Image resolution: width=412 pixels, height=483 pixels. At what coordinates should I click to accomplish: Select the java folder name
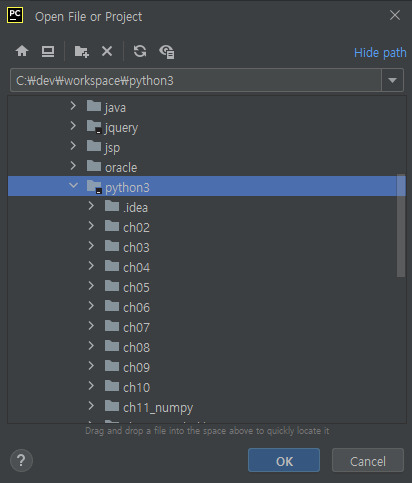115,108
